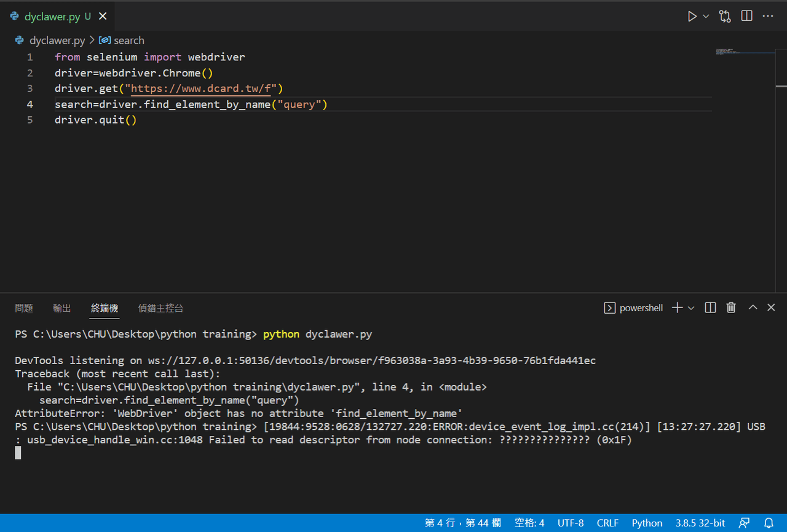Image resolution: width=787 pixels, height=532 pixels.
Task: Kill the terminal using the trash icon
Action: click(731, 308)
